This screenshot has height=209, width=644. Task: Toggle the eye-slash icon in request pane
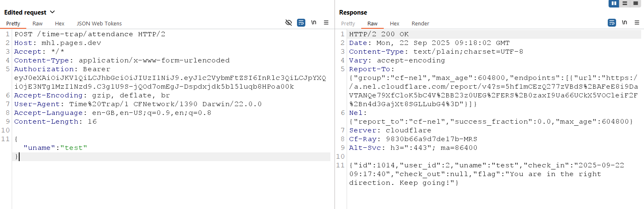(288, 22)
